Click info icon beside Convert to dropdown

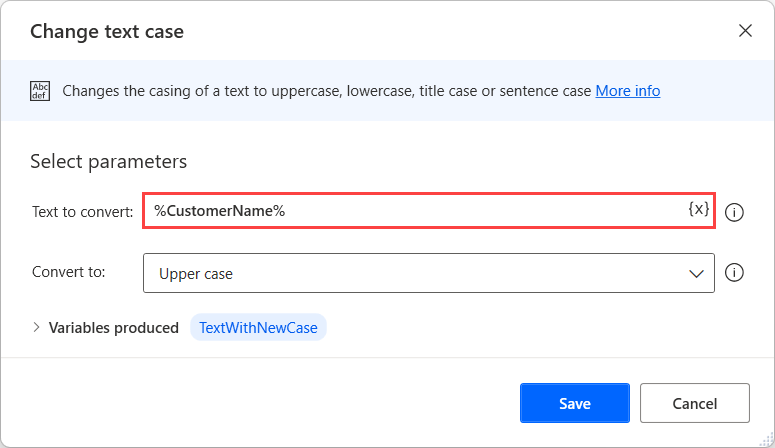(734, 273)
